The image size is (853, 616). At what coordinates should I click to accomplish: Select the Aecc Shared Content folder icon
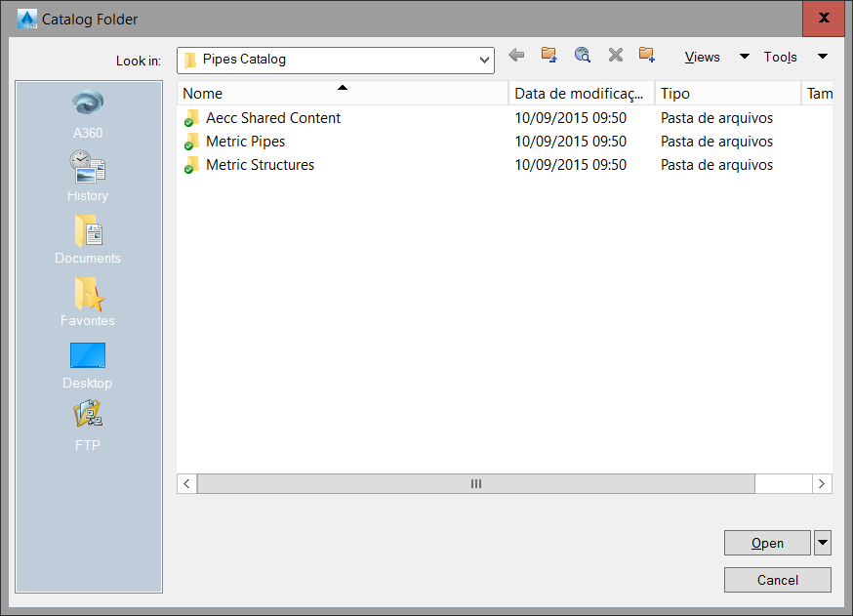tap(190, 118)
